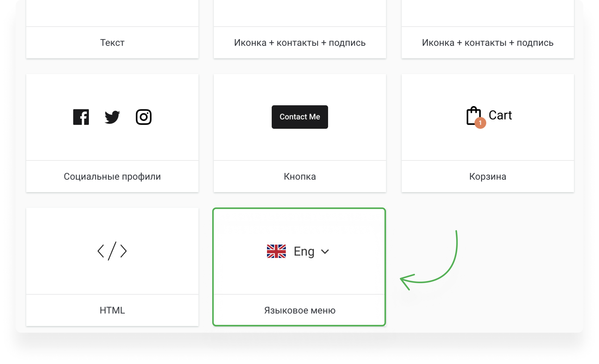Click the Instagram icon

click(x=144, y=117)
